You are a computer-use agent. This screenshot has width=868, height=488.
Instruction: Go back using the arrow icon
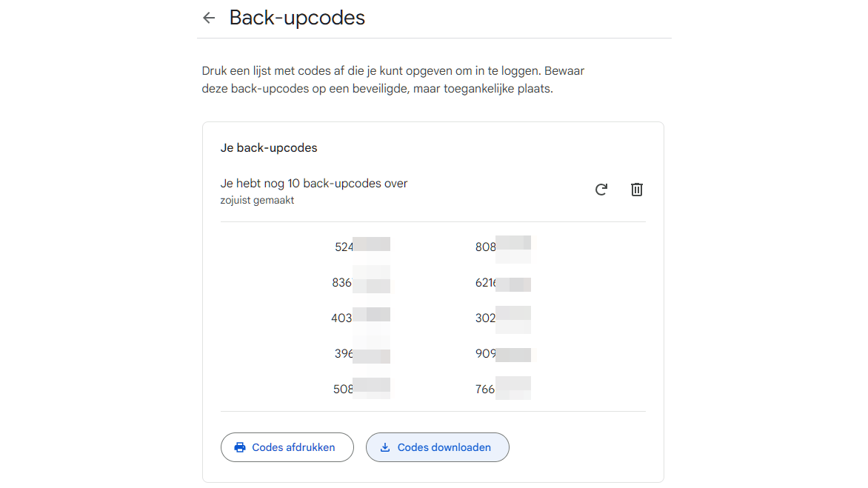[209, 19]
